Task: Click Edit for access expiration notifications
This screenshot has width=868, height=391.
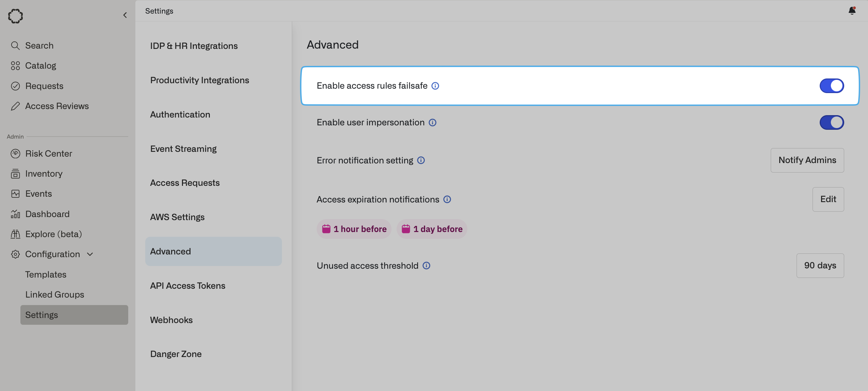Action: coord(828,199)
